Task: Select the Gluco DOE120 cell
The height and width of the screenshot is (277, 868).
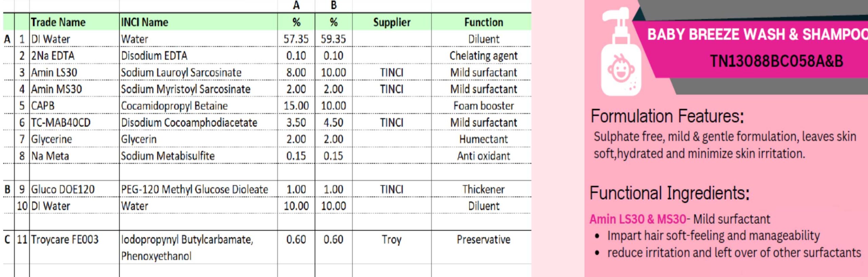Action: pyautogui.click(x=74, y=189)
